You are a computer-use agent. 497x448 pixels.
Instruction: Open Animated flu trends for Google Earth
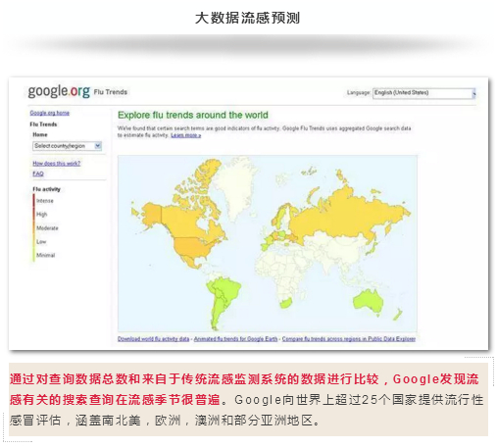click(x=235, y=339)
